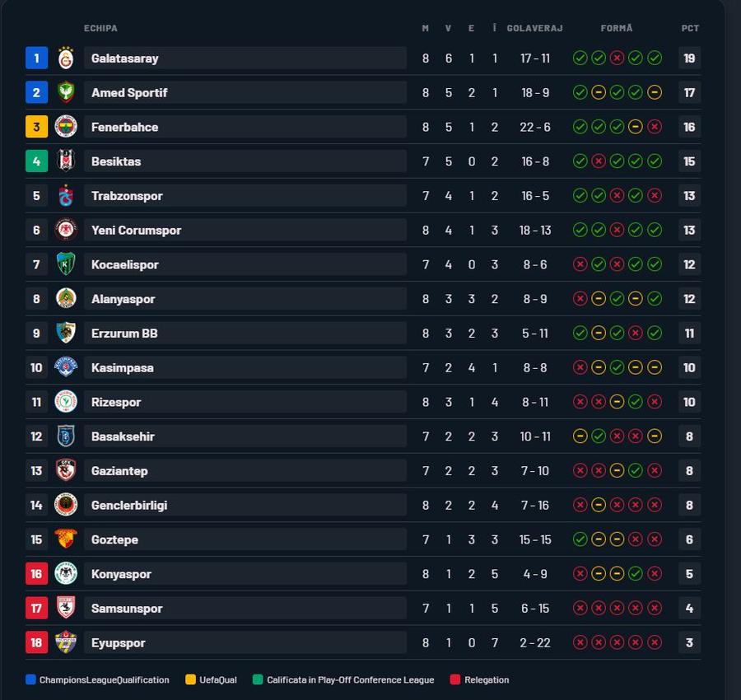Click the red Relegation legend swatch
The image size is (741, 700).
tap(455, 679)
